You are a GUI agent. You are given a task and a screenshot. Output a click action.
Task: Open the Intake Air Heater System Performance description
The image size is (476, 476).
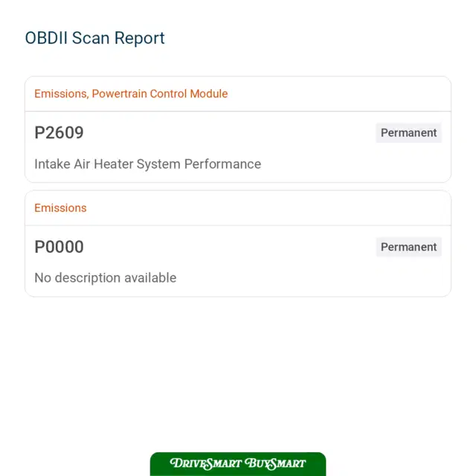pos(147,164)
